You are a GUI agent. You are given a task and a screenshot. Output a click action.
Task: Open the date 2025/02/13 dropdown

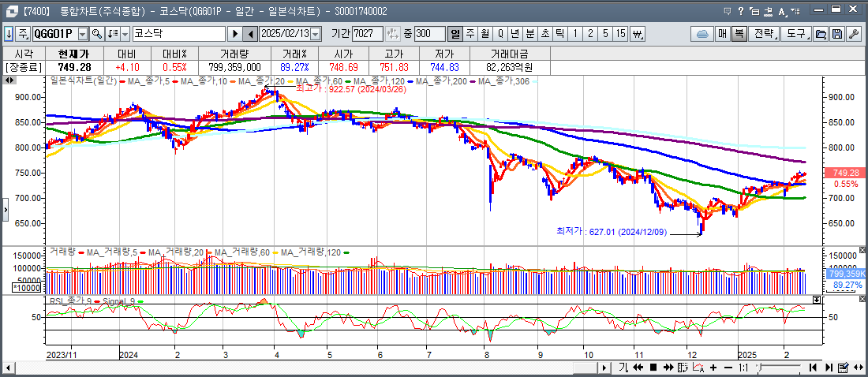(316, 35)
